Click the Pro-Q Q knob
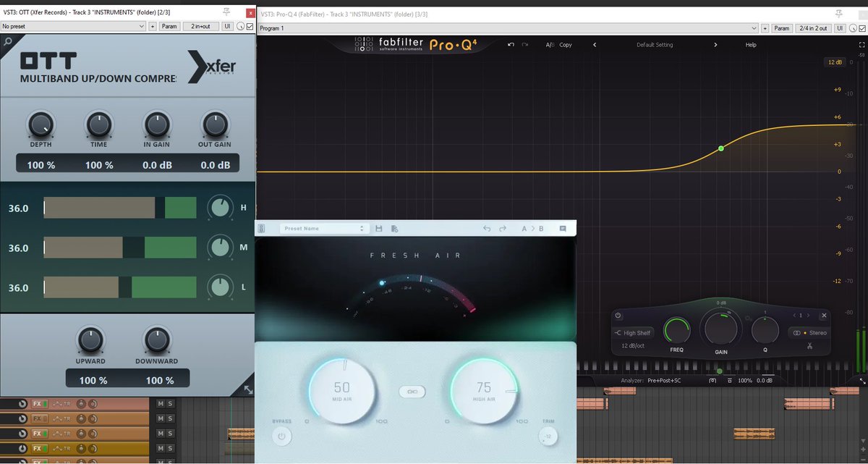The height and width of the screenshot is (464, 868). [x=765, y=331]
